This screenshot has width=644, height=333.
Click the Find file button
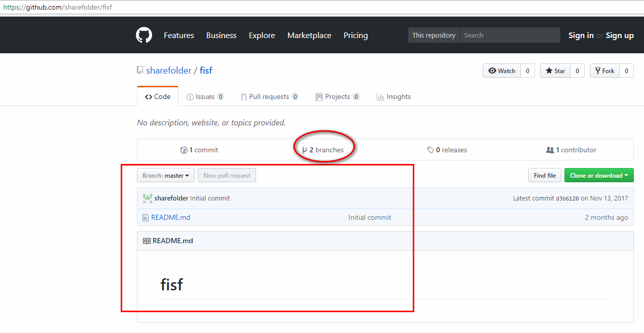point(545,175)
